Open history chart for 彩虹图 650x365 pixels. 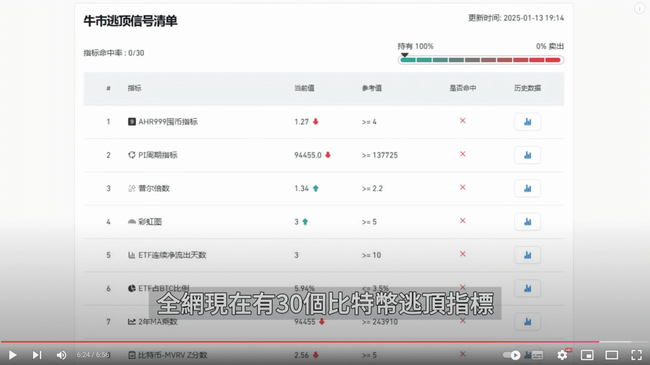pyautogui.click(x=527, y=222)
